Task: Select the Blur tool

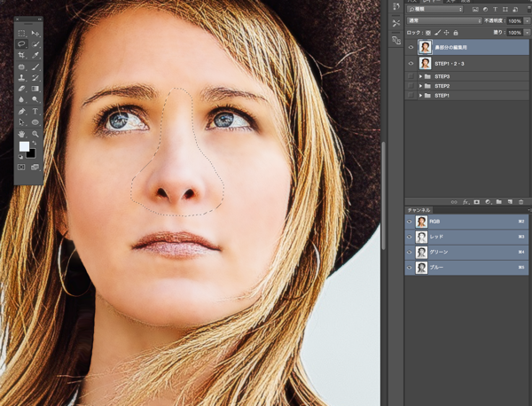Action: (21, 99)
